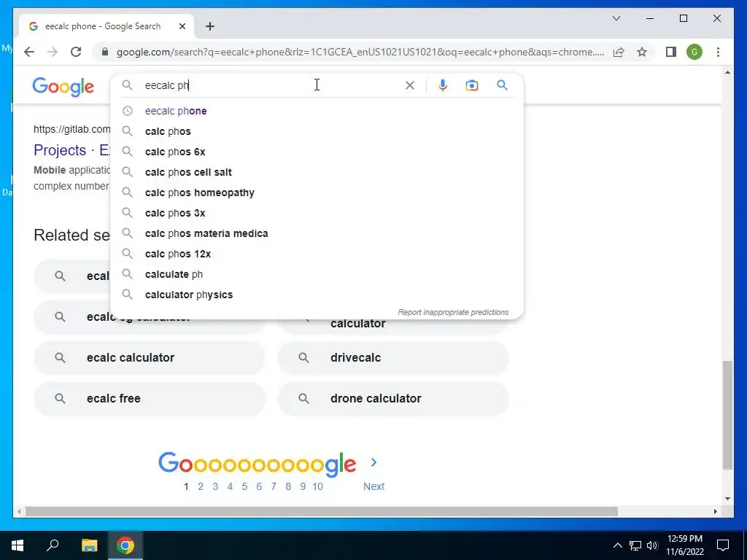Click the related search drone calculator

(393, 399)
